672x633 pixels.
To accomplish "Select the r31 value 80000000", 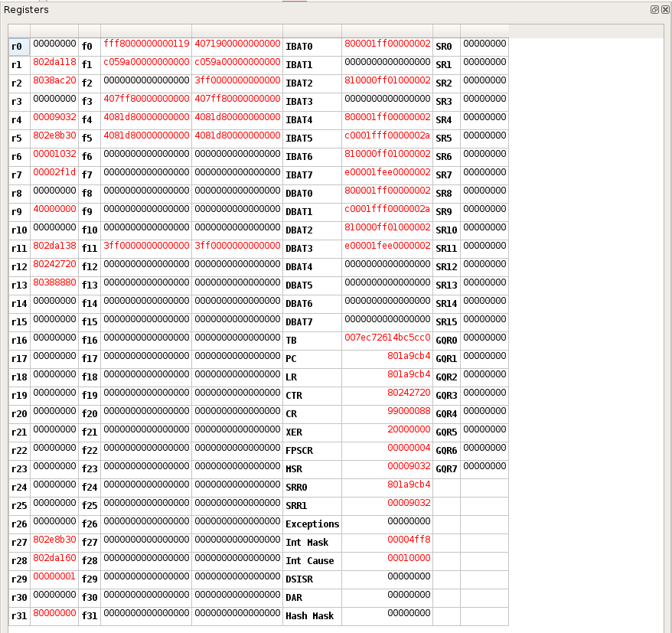I will [x=54, y=613].
